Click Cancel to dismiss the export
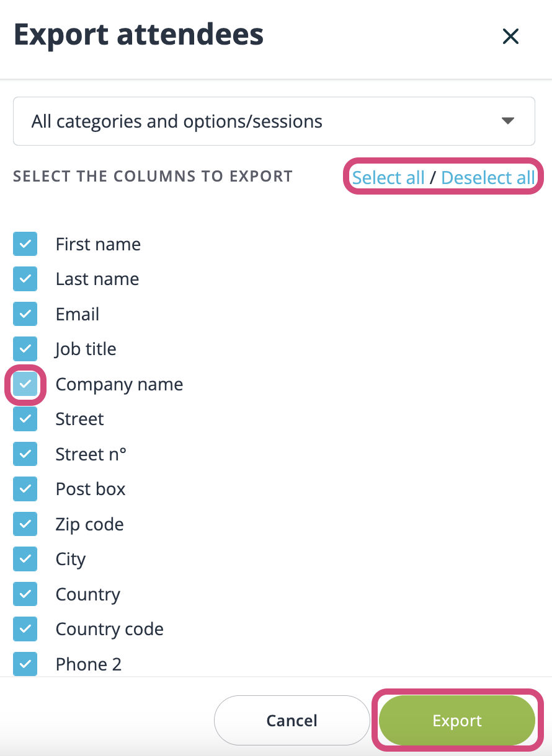The width and height of the screenshot is (552, 756). (x=292, y=720)
